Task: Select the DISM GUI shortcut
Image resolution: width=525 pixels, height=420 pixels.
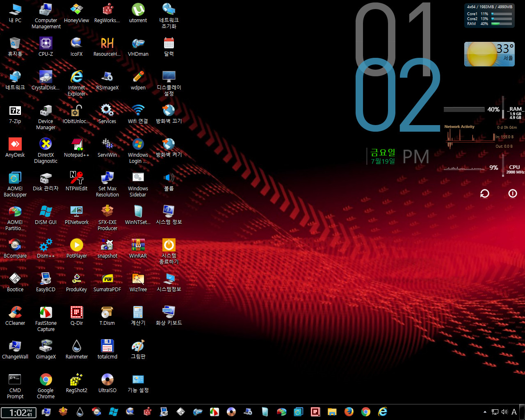Action: (46, 215)
